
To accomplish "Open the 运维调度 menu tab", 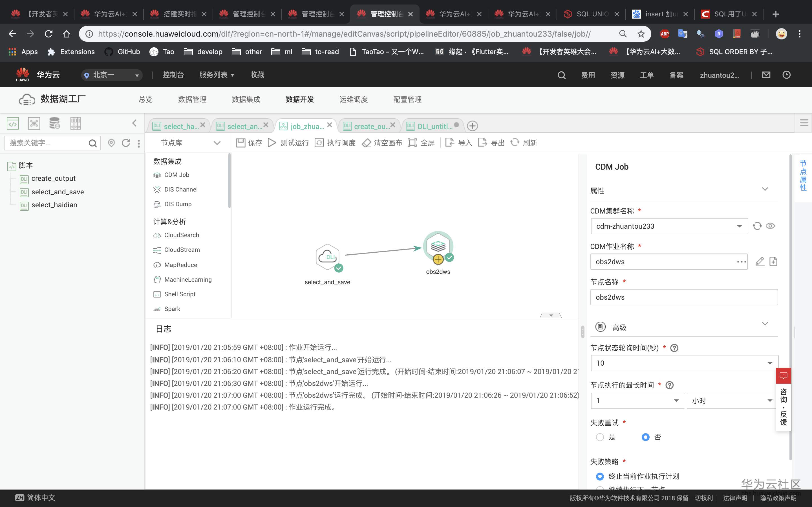I will point(353,100).
